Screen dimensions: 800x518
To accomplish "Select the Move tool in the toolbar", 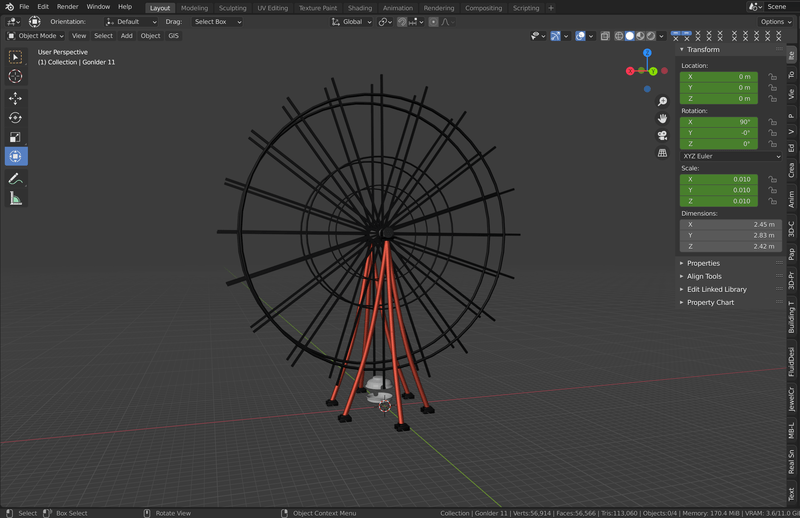I will pyautogui.click(x=15, y=98).
